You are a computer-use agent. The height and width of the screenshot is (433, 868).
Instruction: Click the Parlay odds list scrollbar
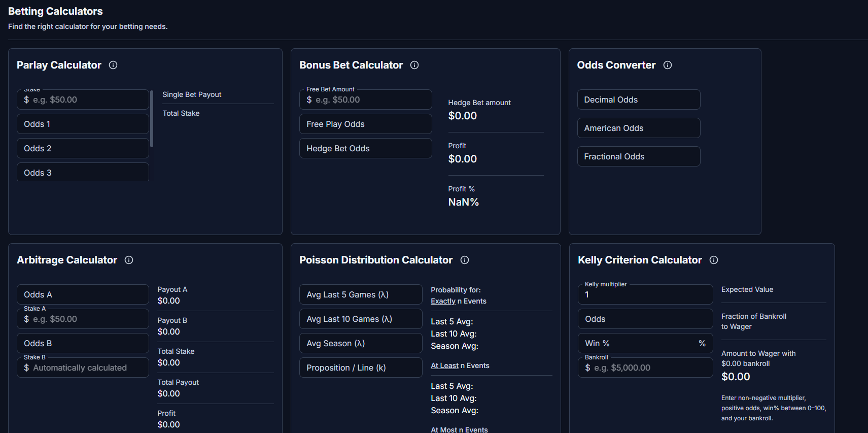point(152,119)
